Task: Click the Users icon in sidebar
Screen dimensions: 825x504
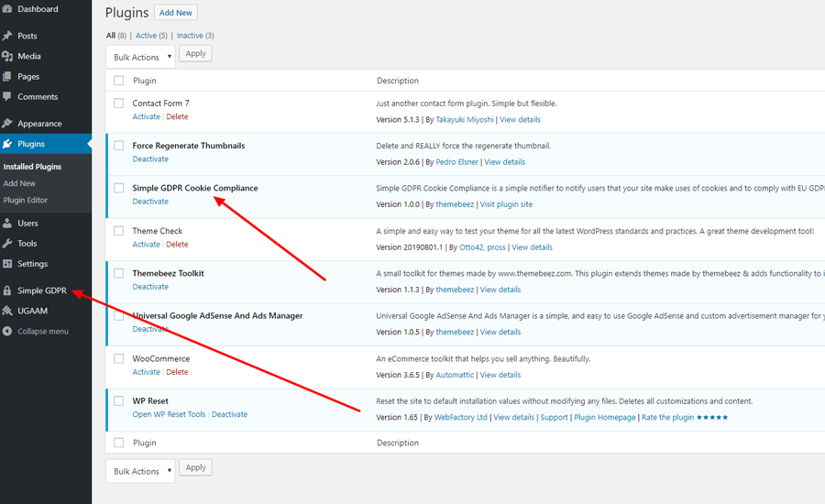Action: pyautogui.click(x=7, y=223)
